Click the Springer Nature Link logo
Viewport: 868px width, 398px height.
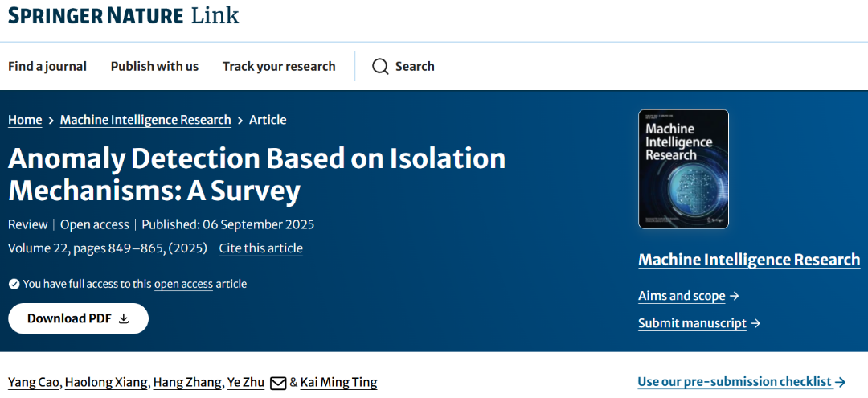(x=124, y=15)
